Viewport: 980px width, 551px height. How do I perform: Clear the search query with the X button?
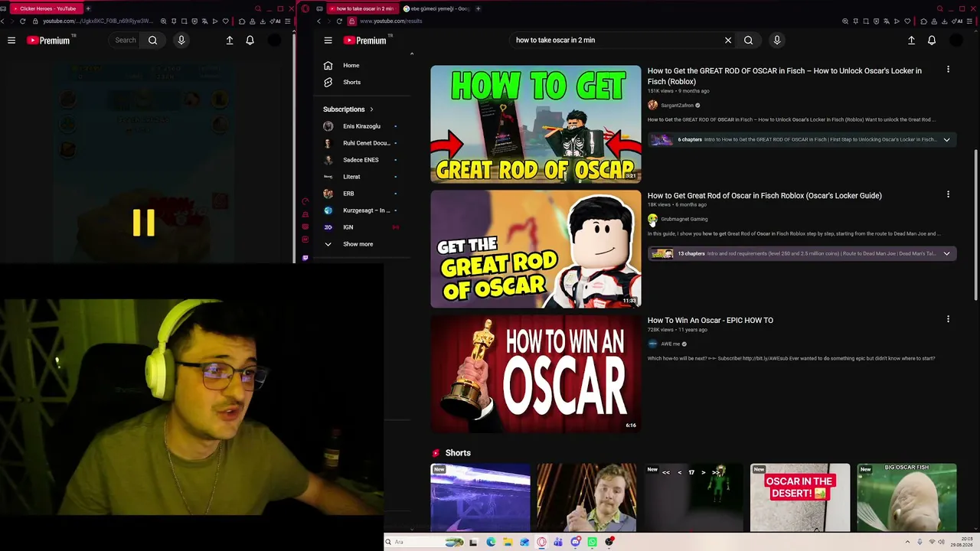728,40
